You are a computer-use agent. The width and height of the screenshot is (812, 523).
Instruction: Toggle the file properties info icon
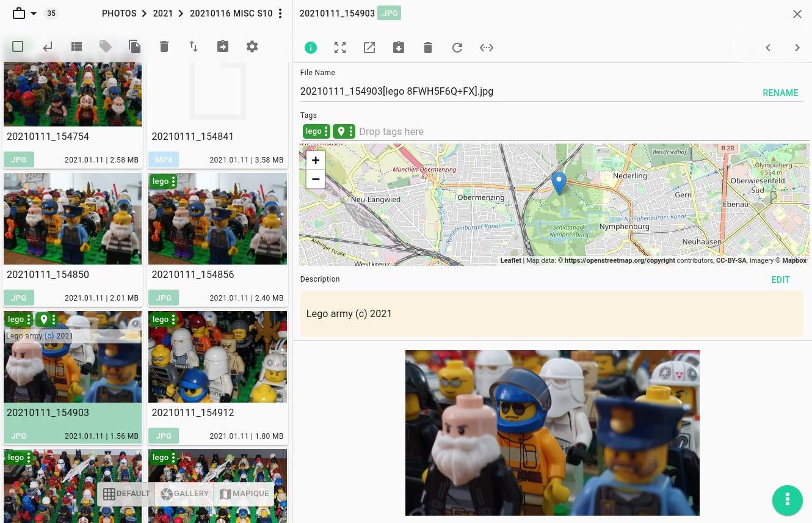click(311, 48)
